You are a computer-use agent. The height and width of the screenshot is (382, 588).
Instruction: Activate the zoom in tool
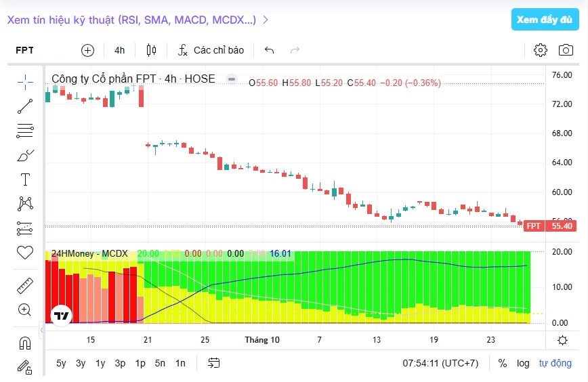25,310
